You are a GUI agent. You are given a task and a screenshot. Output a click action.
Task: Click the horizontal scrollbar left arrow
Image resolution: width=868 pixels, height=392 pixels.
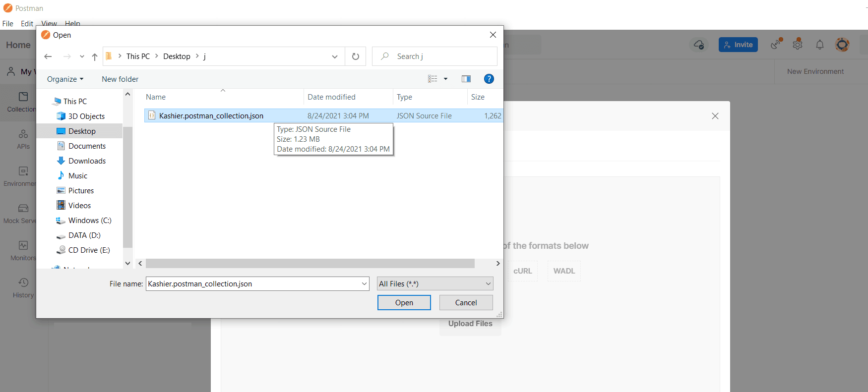coord(140,263)
